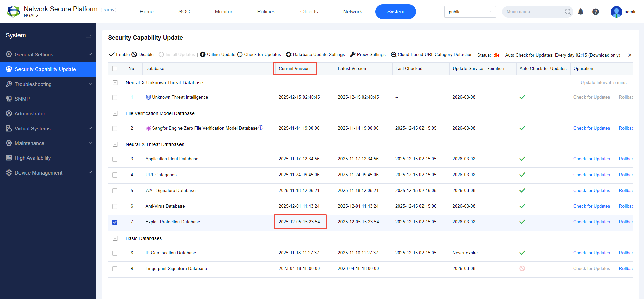The height and width of the screenshot is (299, 644).
Task: Open the Monitor tab
Action: click(x=224, y=12)
